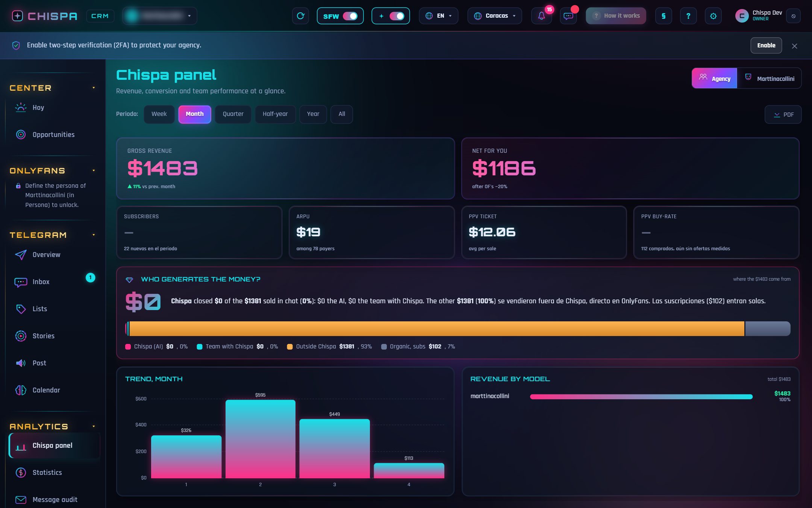Switch view to Marttinacollini
Screen dimensions: 812x508
click(x=769, y=78)
